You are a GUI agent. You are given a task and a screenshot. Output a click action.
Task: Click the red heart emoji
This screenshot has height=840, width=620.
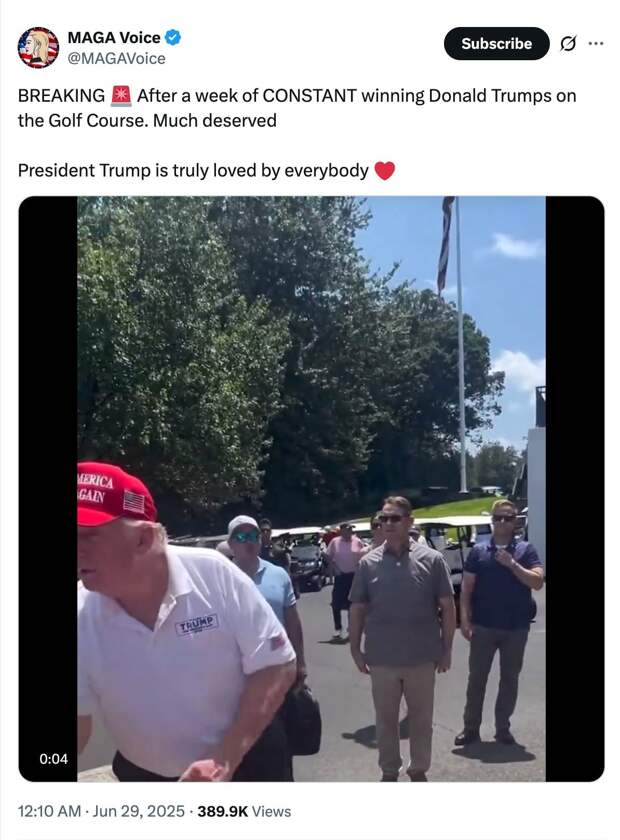pos(384,171)
